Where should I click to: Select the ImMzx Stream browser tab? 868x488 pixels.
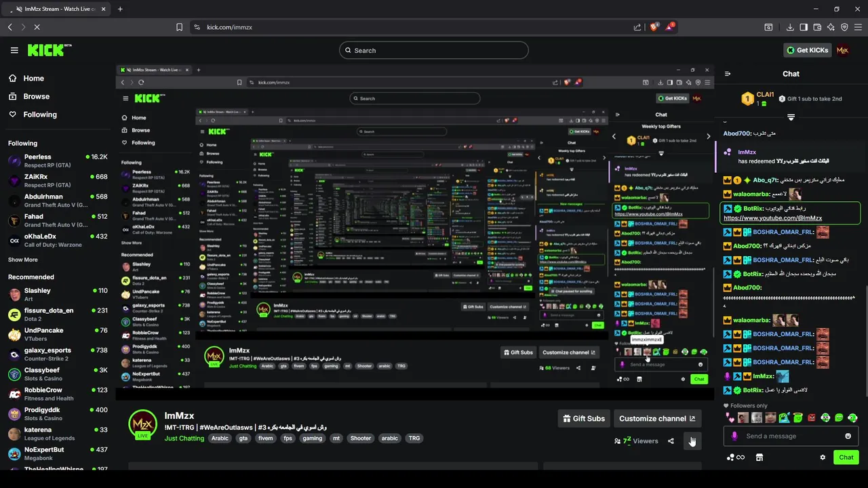pyautogui.click(x=56, y=9)
